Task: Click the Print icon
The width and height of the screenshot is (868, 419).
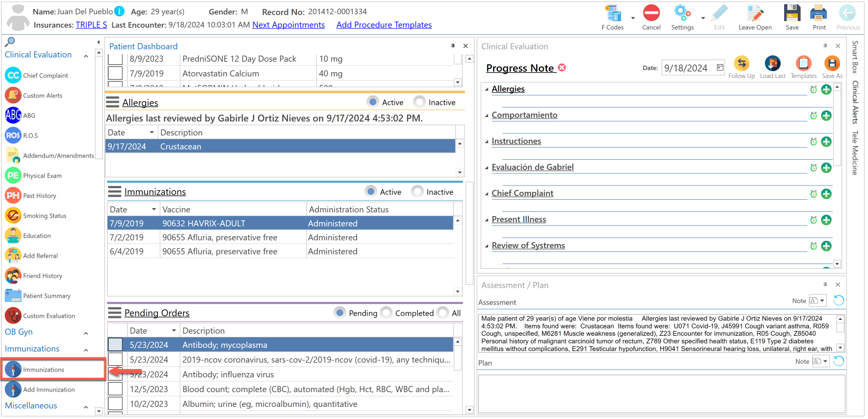Action: tap(819, 13)
